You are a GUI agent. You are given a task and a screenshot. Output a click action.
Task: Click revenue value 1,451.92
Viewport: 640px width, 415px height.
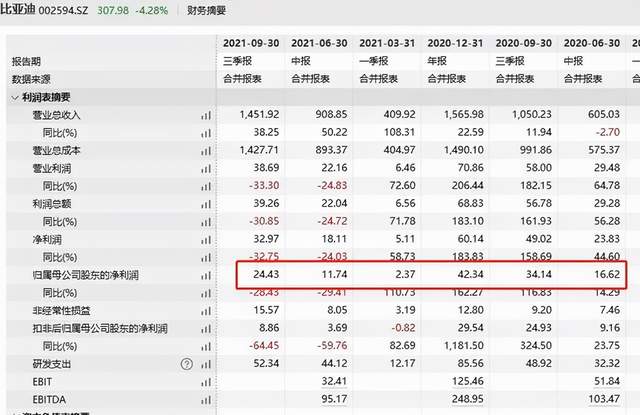(x=259, y=114)
